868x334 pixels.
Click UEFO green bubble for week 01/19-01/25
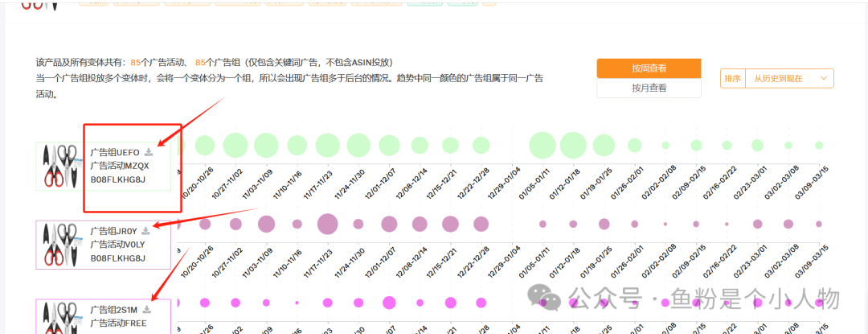click(604, 145)
